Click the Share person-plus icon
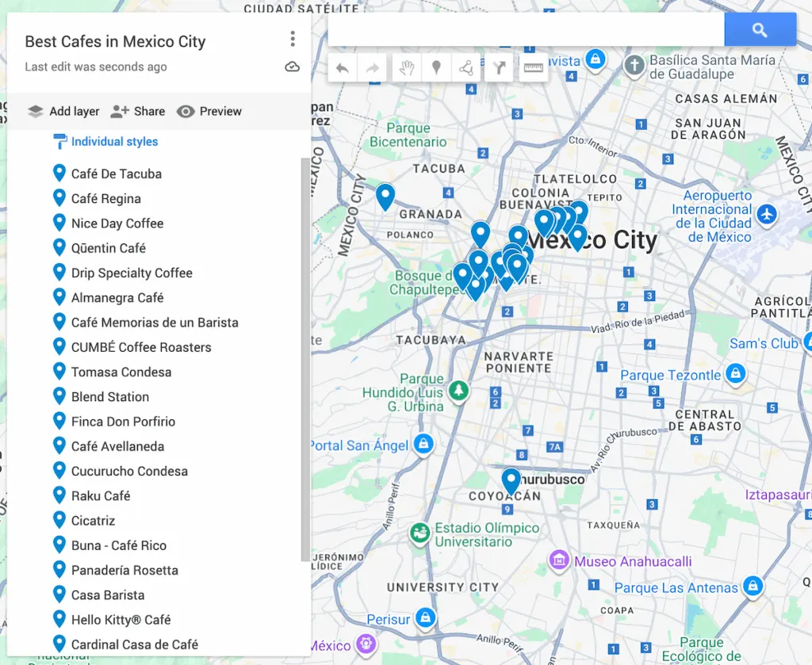Image resolution: width=812 pixels, height=665 pixels. (x=120, y=111)
